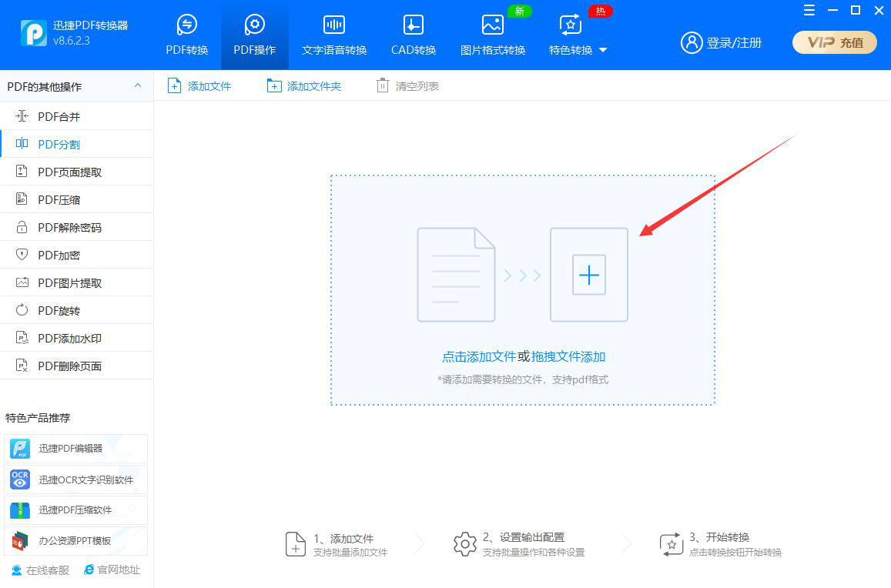The image size is (891, 588).
Task: Open the 文字语音转换 tab
Action: 334,35
